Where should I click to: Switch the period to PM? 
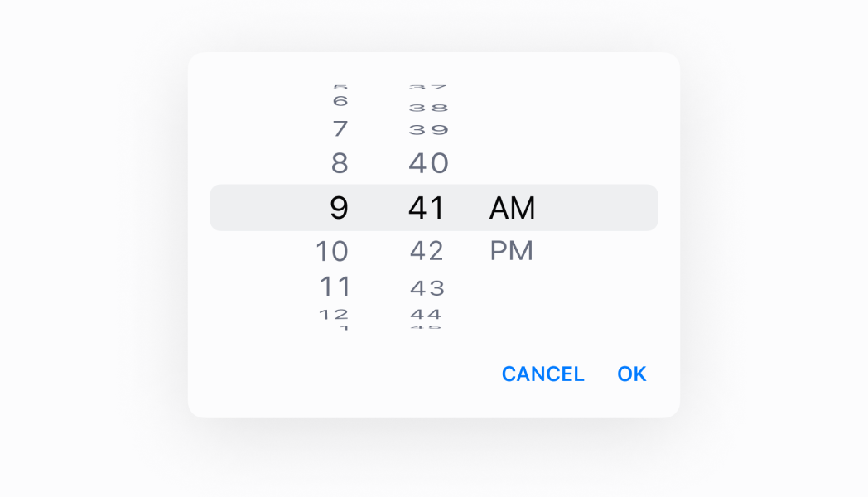511,250
